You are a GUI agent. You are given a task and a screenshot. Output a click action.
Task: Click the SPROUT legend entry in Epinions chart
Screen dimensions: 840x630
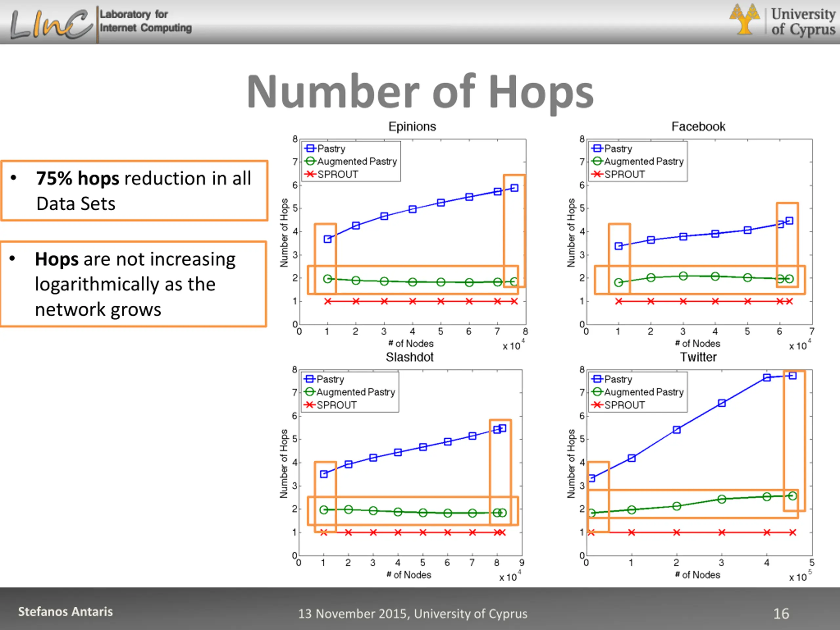click(331, 174)
